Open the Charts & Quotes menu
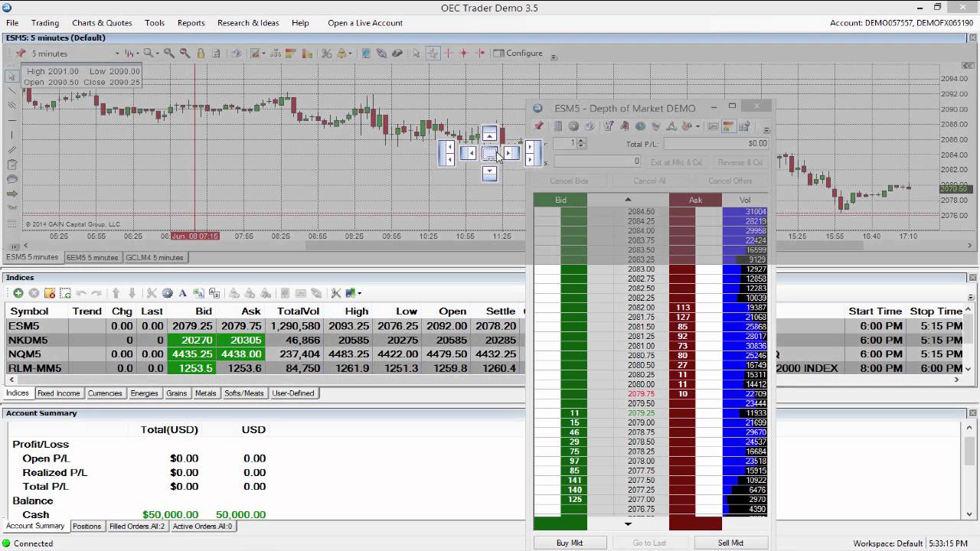The image size is (980, 551). (102, 22)
